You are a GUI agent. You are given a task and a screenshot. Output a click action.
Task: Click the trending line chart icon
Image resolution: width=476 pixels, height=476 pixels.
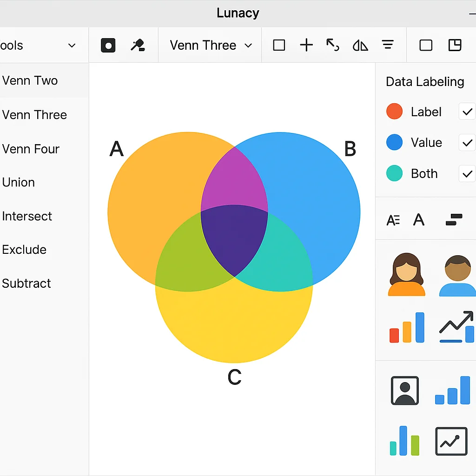point(457,327)
